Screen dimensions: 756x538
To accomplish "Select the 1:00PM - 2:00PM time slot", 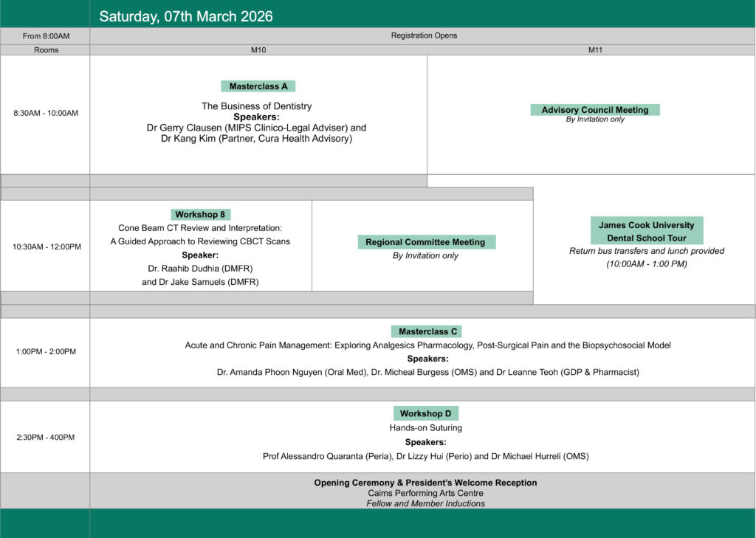I will tap(46, 352).
